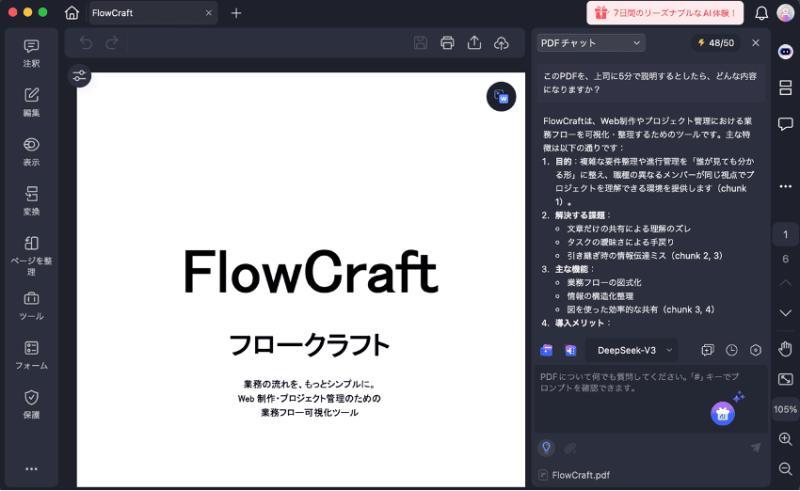Open the 105% zoom level selector
This screenshot has width=800, height=491.
coord(785,409)
